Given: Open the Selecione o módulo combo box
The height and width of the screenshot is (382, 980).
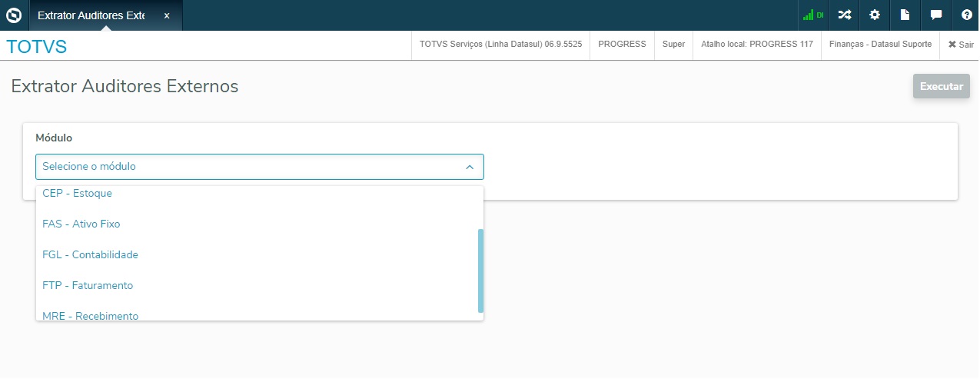Looking at the screenshot, I should tap(260, 167).
